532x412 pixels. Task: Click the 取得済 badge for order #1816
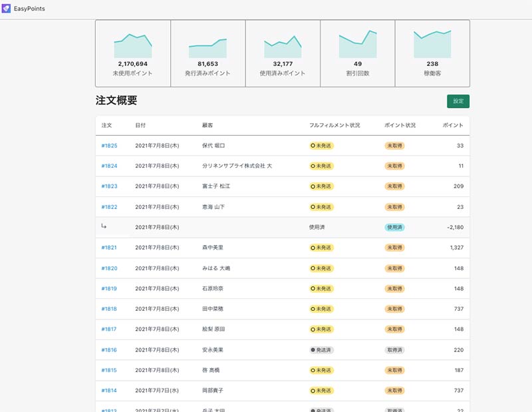click(394, 350)
